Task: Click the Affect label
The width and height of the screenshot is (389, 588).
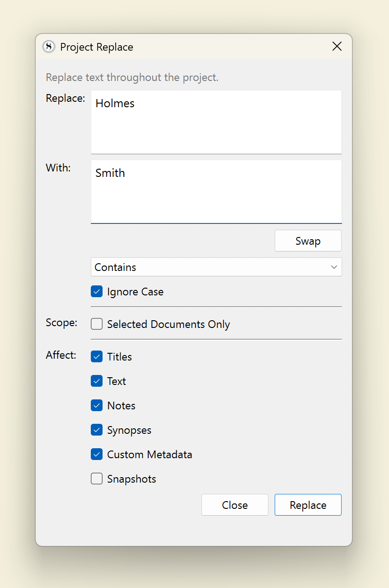Action: click(61, 355)
